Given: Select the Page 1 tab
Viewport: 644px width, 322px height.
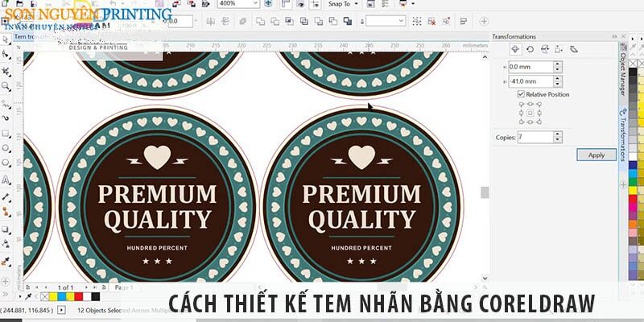Looking at the screenshot, I should (x=124, y=287).
